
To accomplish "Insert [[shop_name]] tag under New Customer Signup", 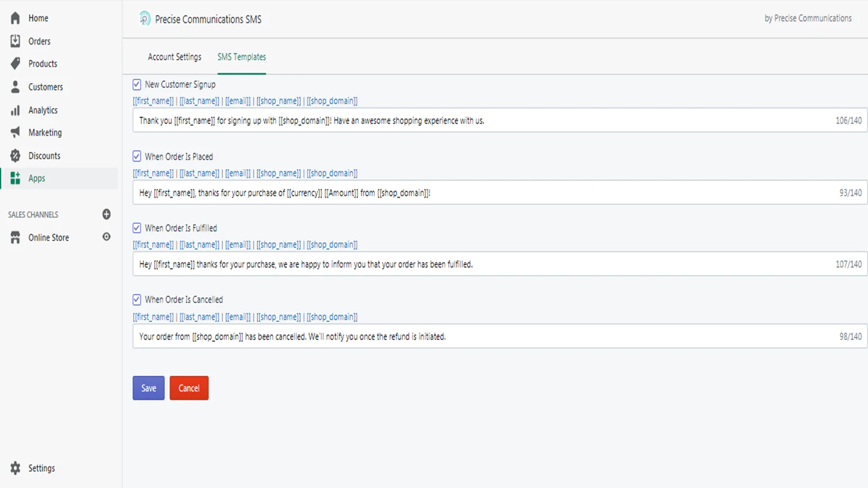I will 278,101.
